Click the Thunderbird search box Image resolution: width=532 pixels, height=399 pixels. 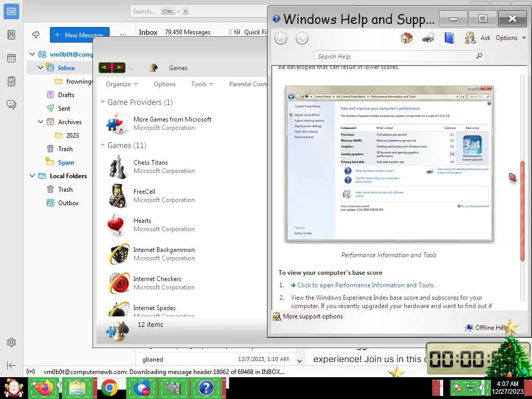[x=199, y=11]
